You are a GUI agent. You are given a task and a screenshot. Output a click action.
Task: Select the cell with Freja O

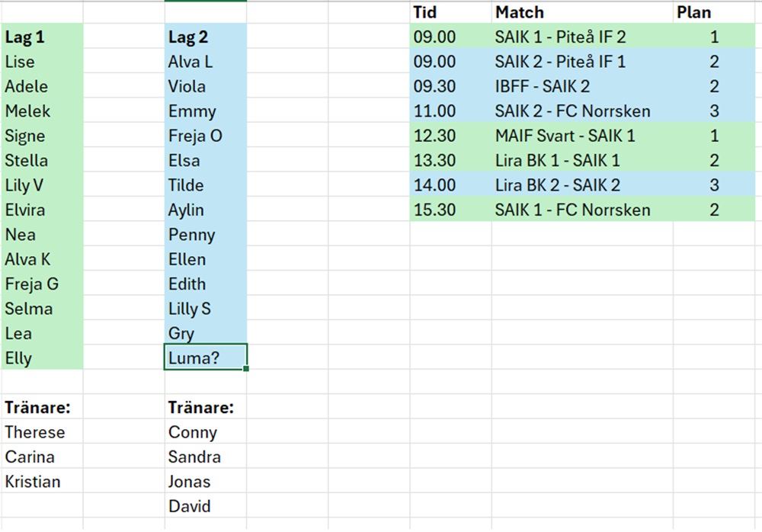[x=204, y=136]
